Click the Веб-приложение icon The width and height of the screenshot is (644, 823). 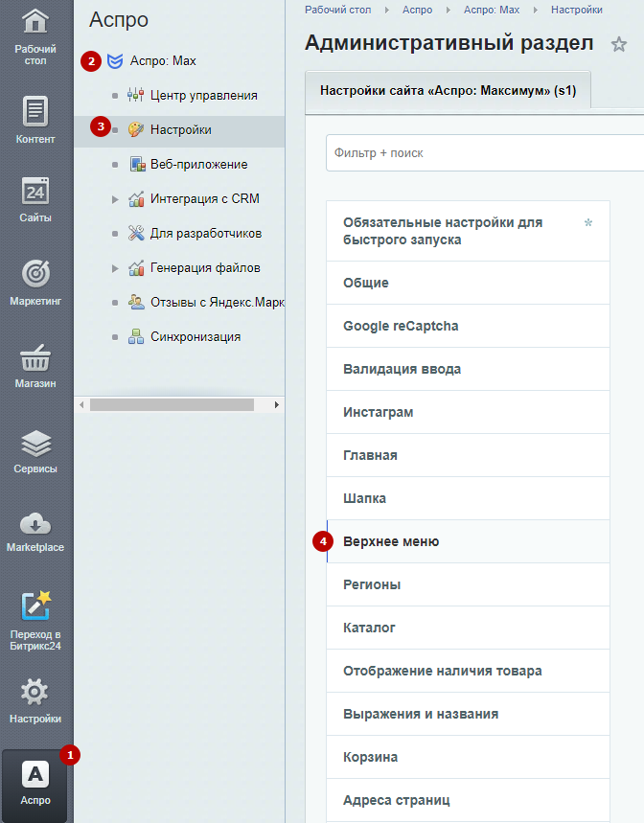point(137,164)
